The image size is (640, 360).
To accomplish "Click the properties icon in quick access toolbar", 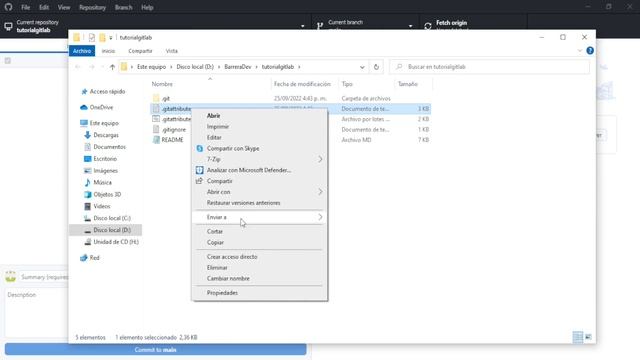I will [92, 38].
